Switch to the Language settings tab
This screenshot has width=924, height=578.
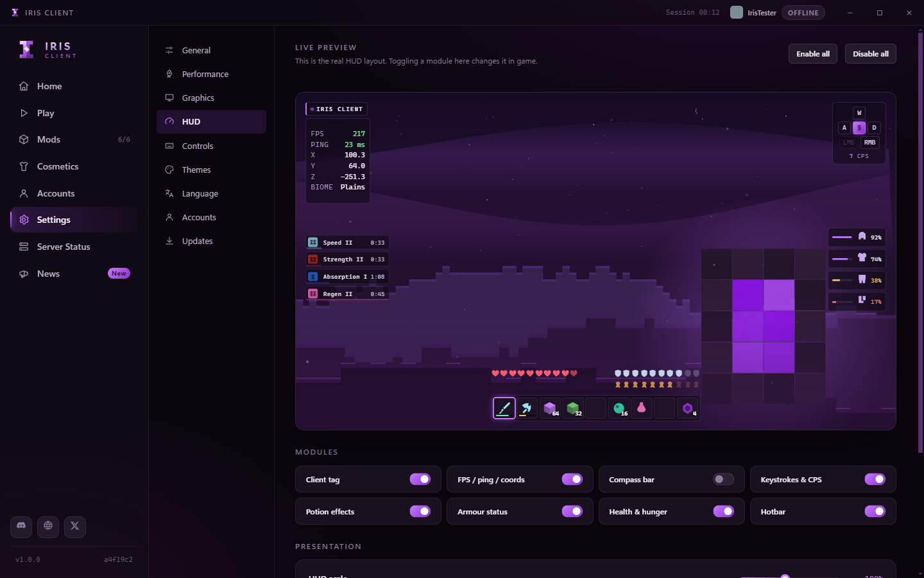click(211, 193)
